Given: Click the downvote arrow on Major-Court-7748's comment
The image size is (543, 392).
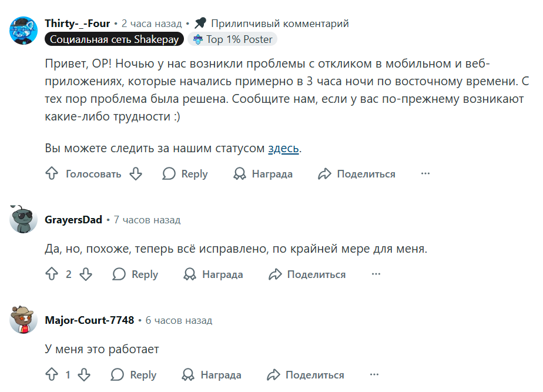Looking at the screenshot, I should click(x=84, y=374).
